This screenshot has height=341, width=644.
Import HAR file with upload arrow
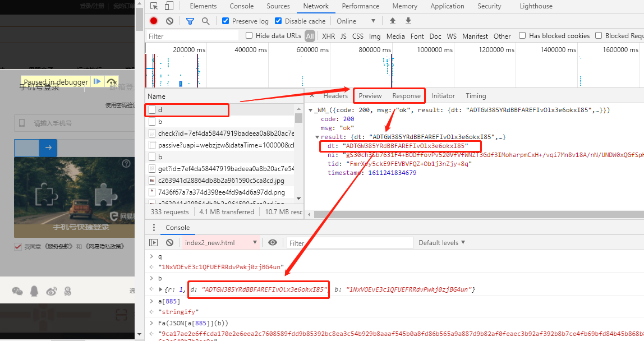393,21
